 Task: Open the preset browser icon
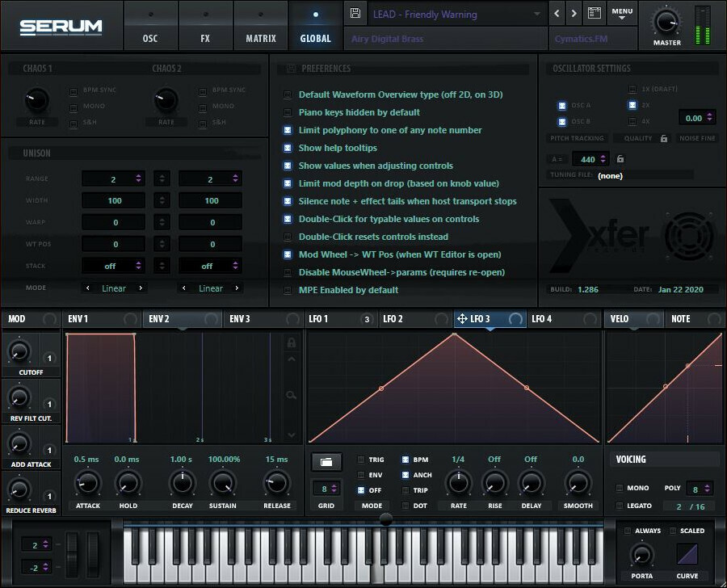(595, 14)
